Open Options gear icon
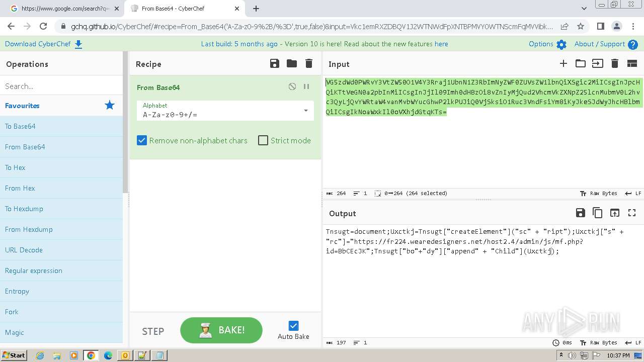Viewport: 644px width, 362px height. [x=561, y=44]
